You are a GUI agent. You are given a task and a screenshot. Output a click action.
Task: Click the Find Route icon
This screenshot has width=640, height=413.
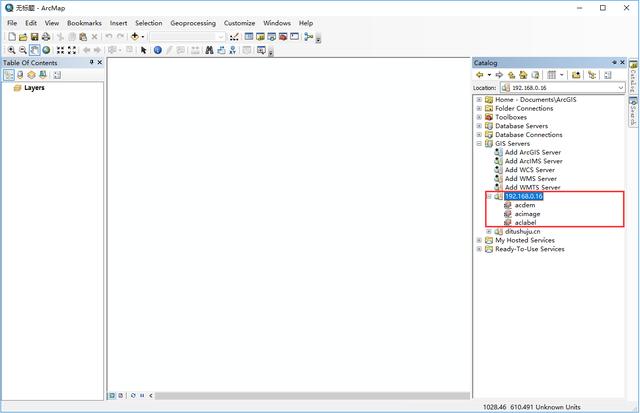coord(221,50)
